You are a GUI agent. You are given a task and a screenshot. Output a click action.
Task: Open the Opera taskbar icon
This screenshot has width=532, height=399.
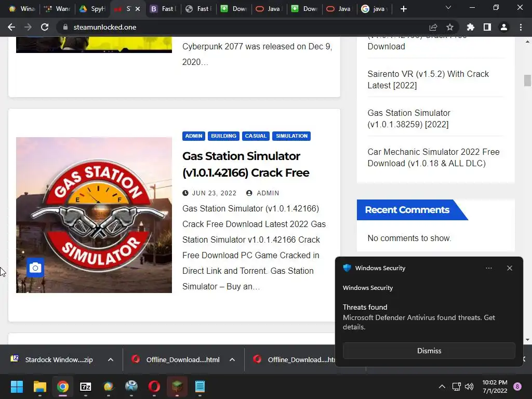[x=154, y=387]
